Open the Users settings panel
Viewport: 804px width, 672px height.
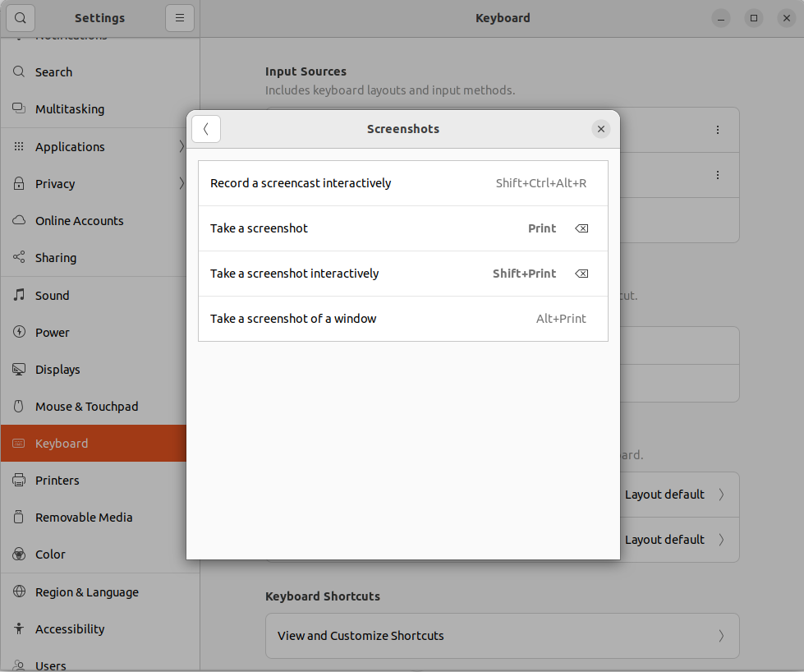pyautogui.click(x=100, y=660)
